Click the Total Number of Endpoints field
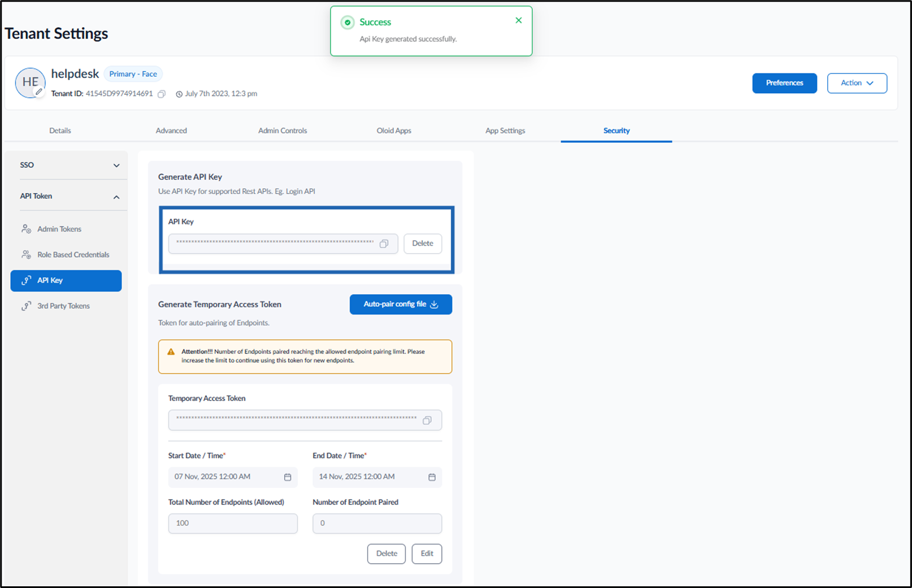Image resolution: width=912 pixels, height=588 pixels. click(x=233, y=524)
